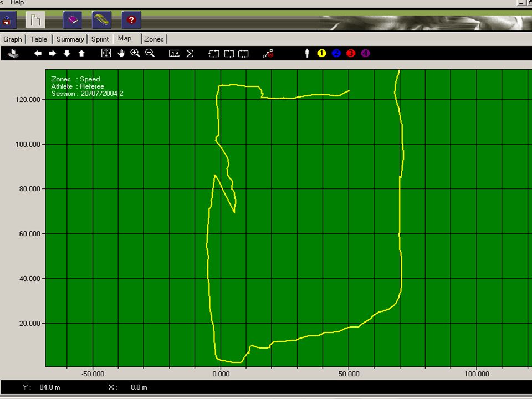
Task: Click the blank document pages icon
Action: pyautogui.click(x=35, y=20)
